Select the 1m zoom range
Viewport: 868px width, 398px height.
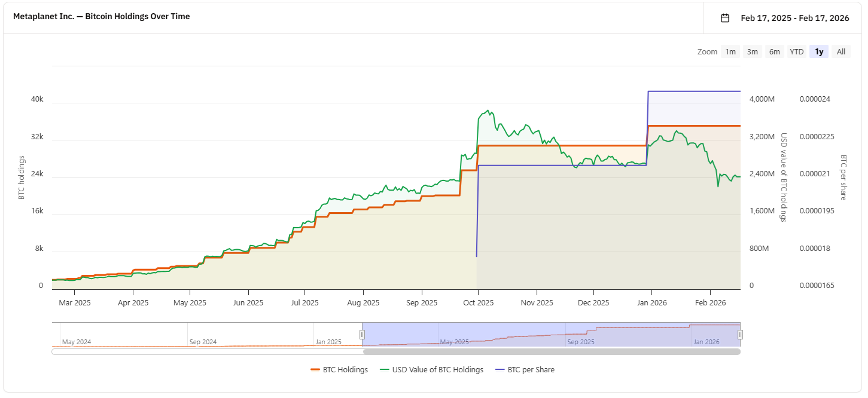click(x=730, y=52)
